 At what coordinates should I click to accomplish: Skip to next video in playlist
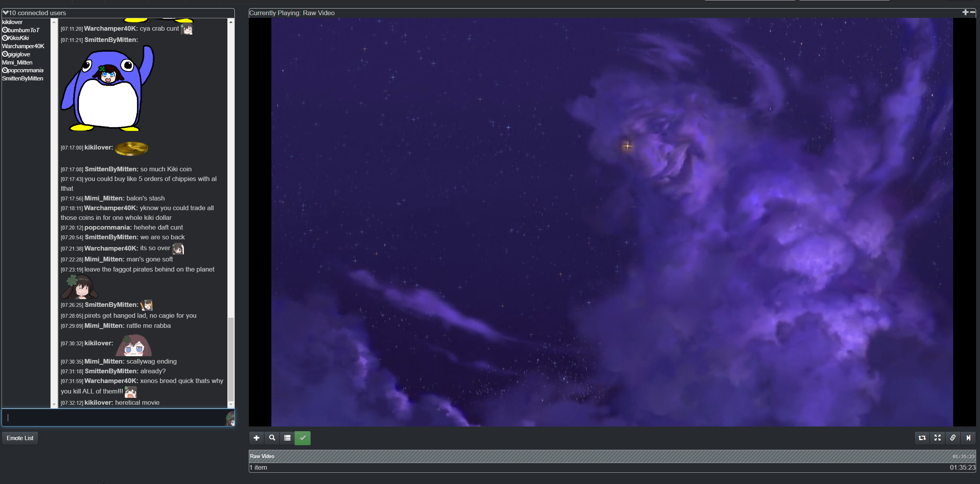(x=968, y=438)
